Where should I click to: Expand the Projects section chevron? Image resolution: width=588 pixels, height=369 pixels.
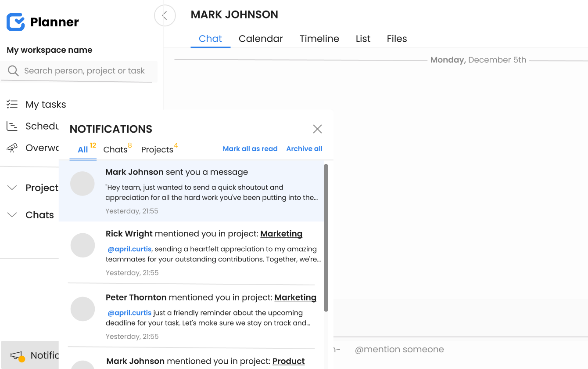tap(12, 188)
